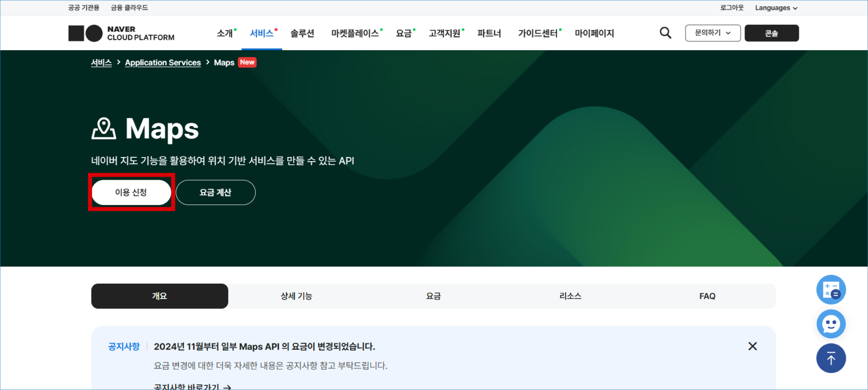
Task: Open the 문의하기 dropdown
Action: pos(712,33)
